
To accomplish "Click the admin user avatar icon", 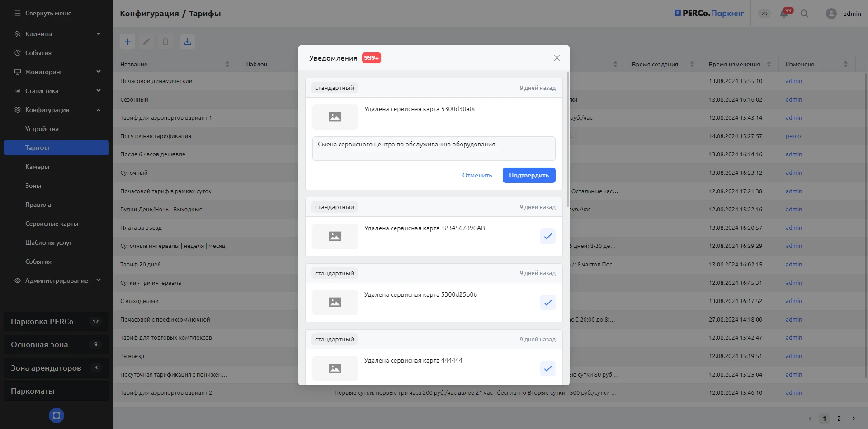I will coord(831,14).
